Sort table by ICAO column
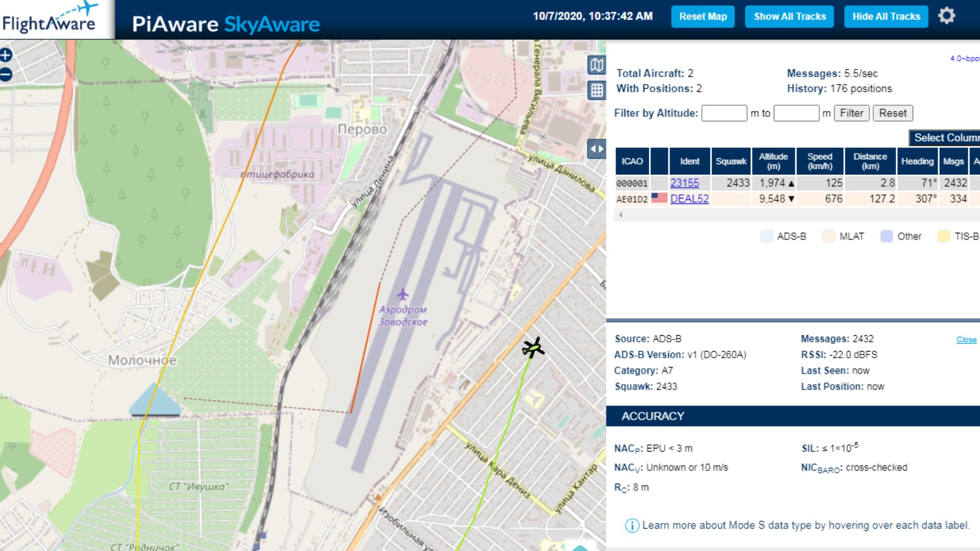This screenshot has width=980, height=551. tap(632, 161)
